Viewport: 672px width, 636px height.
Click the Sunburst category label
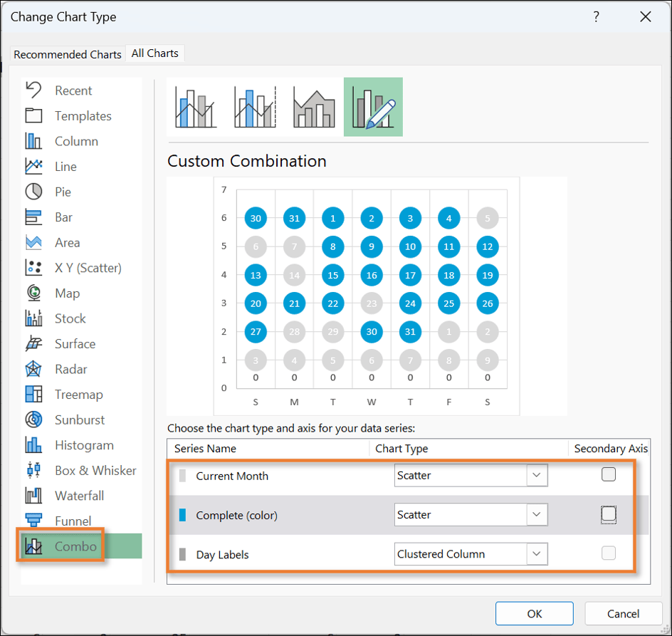(80, 420)
